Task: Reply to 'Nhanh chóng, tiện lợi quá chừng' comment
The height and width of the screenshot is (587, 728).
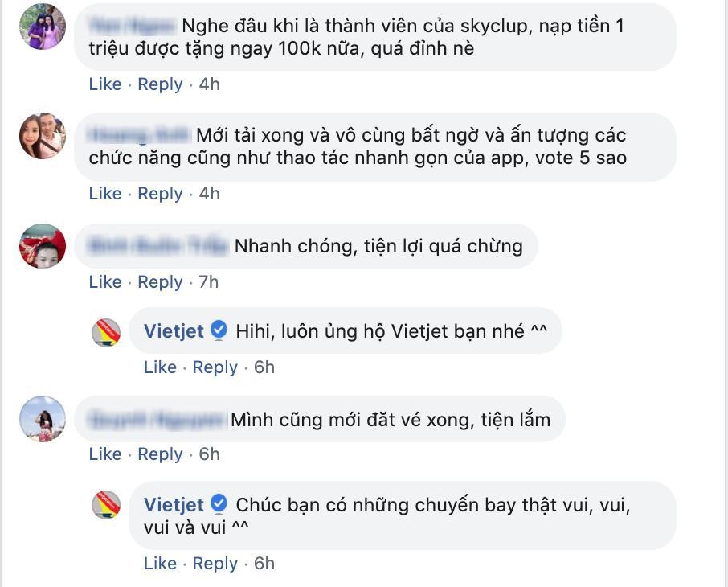Action: coord(160,282)
